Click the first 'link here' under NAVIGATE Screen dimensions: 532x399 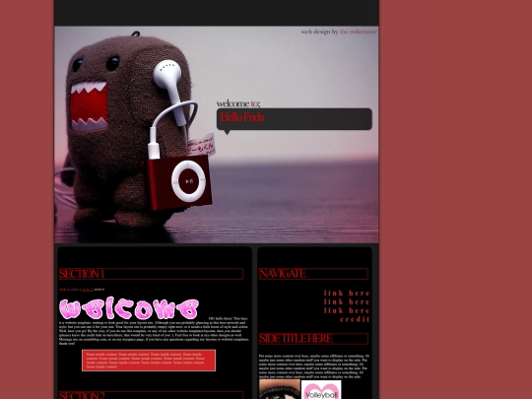[347, 294]
